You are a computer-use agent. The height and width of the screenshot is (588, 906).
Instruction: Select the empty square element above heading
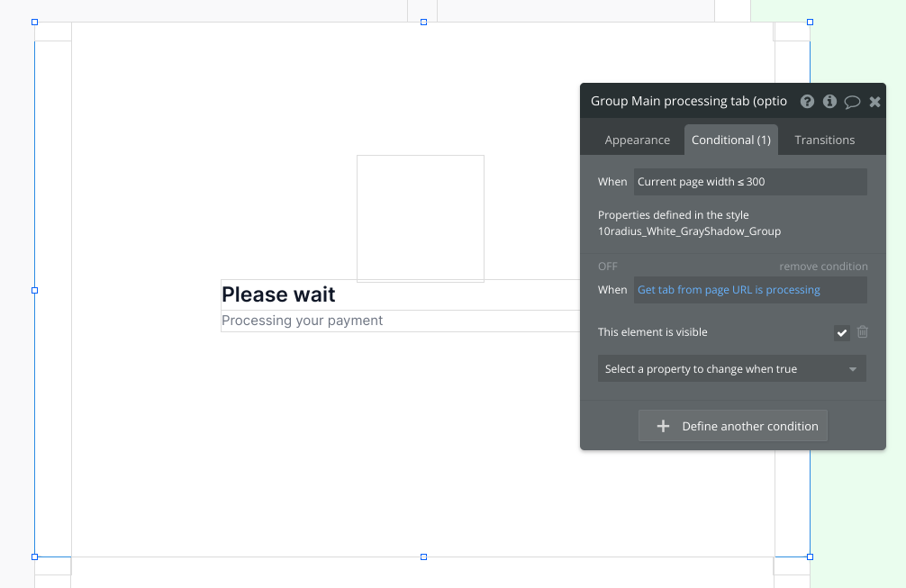[420, 218]
